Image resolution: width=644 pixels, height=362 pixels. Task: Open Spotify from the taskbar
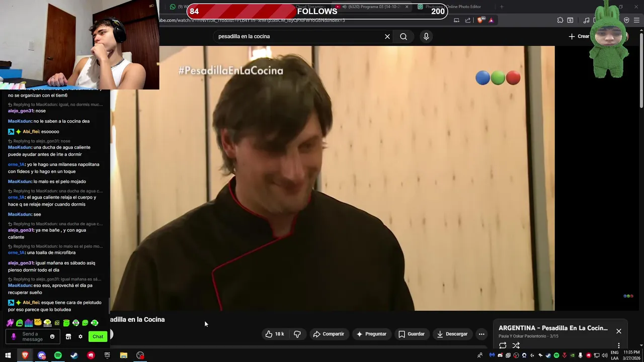tap(58, 355)
